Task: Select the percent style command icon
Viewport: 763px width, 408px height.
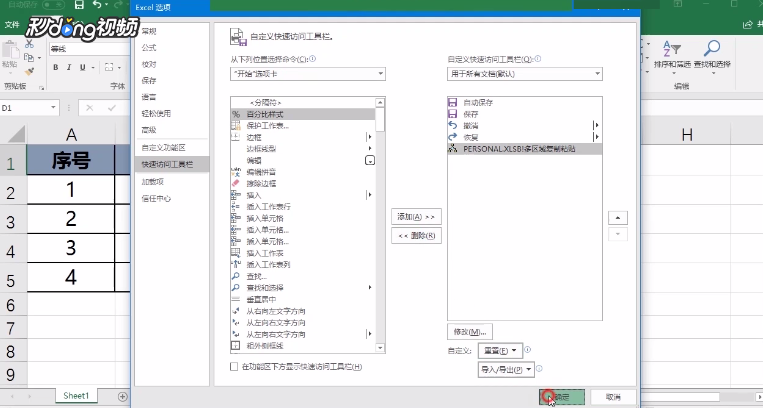Action: 236,114
